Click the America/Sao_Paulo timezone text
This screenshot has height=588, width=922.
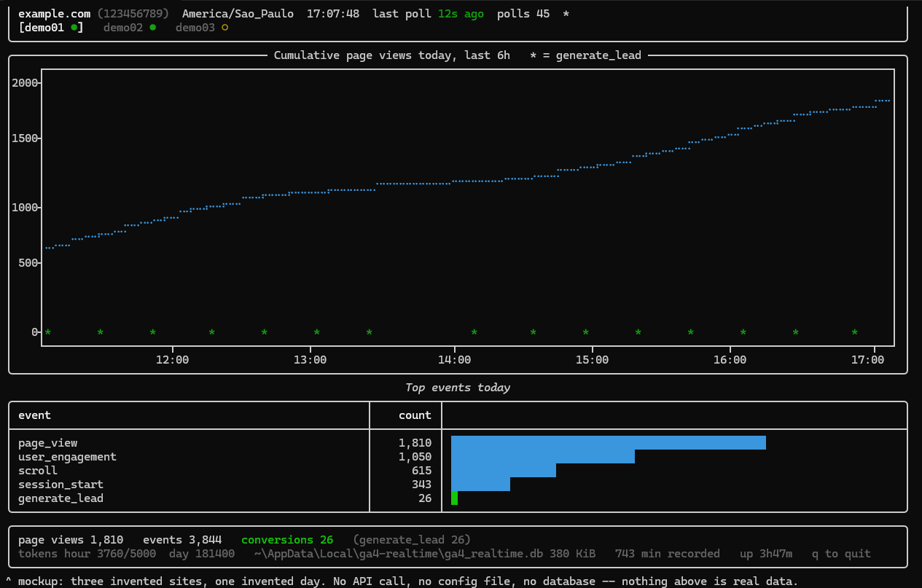pyautogui.click(x=238, y=14)
